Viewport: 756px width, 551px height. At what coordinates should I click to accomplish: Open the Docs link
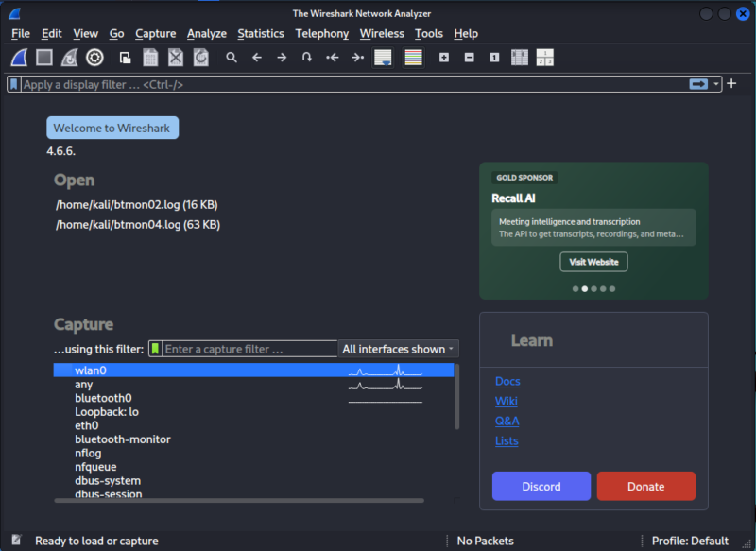(507, 381)
